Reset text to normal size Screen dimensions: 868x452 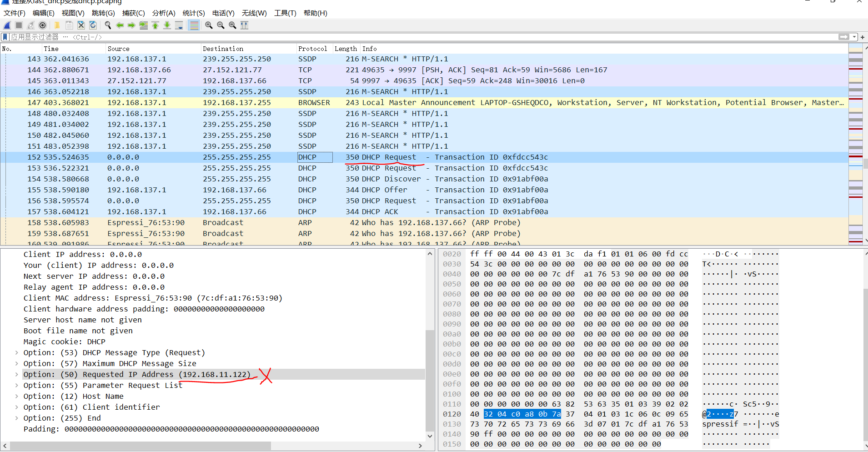click(x=232, y=25)
